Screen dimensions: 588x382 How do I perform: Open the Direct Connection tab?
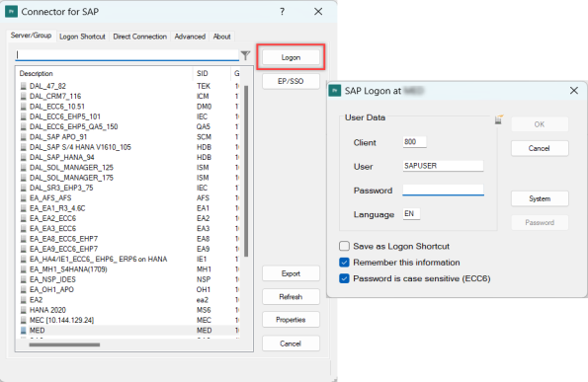140,37
